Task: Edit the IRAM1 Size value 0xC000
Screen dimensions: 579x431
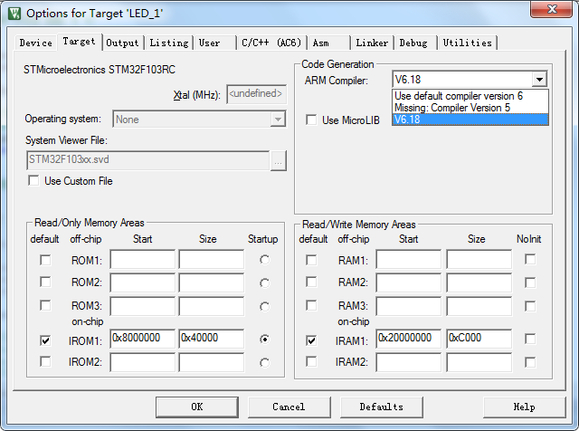Action: pos(479,339)
